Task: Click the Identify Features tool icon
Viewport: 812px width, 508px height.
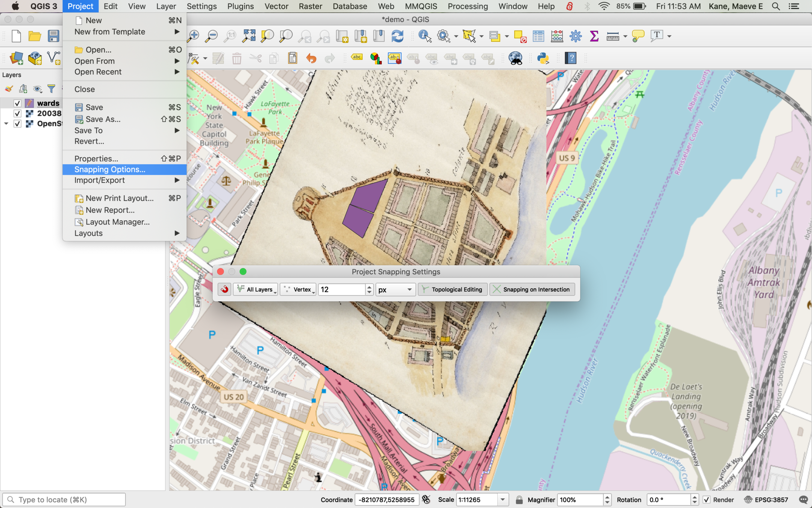Action: pos(425,36)
